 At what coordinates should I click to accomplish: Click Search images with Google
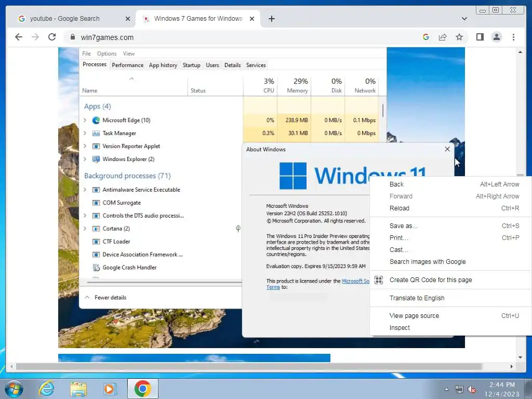click(x=450, y=262)
